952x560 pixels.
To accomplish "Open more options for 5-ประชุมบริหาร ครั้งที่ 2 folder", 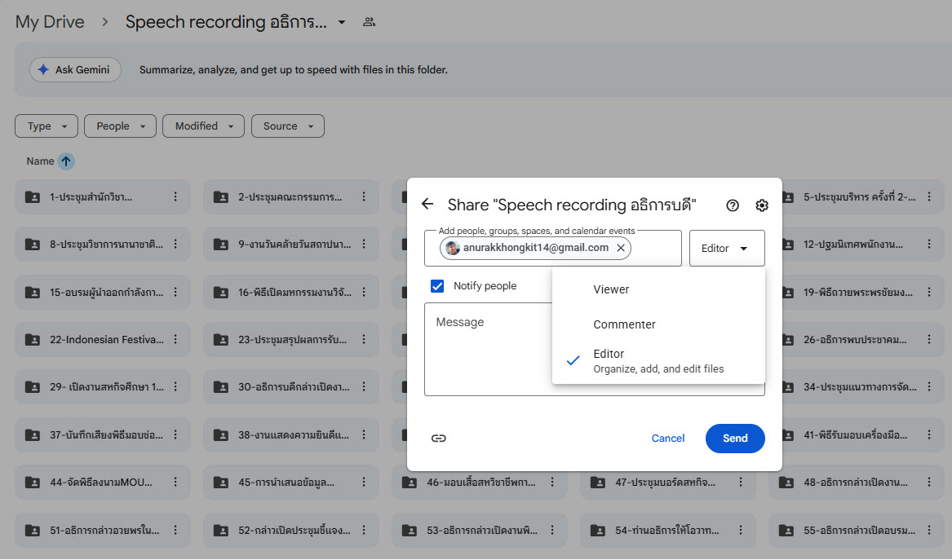I will 929,196.
